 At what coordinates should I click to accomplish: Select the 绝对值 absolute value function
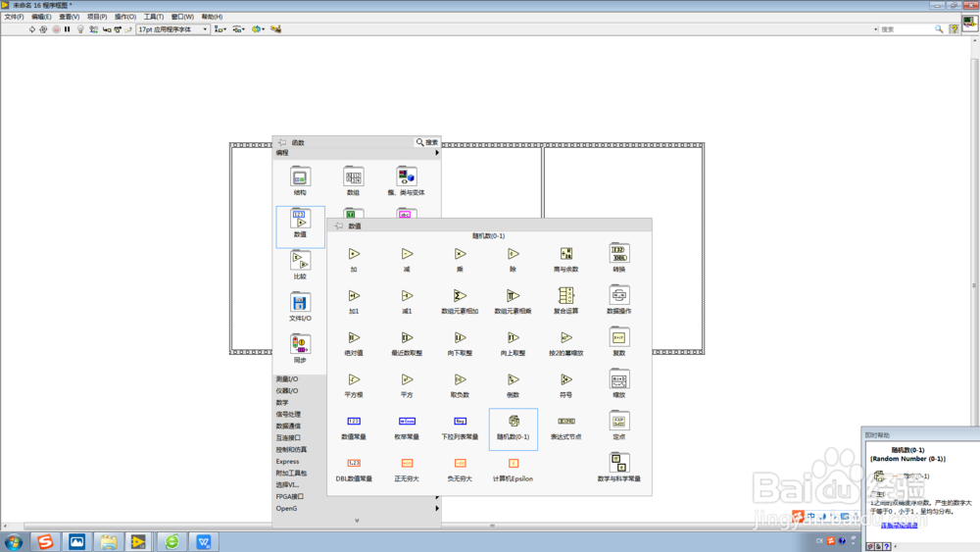tap(354, 337)
